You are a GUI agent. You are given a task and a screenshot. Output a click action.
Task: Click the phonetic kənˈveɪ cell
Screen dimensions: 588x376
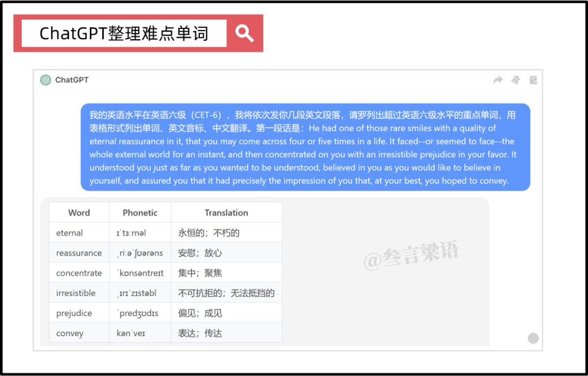pos(140,333)
